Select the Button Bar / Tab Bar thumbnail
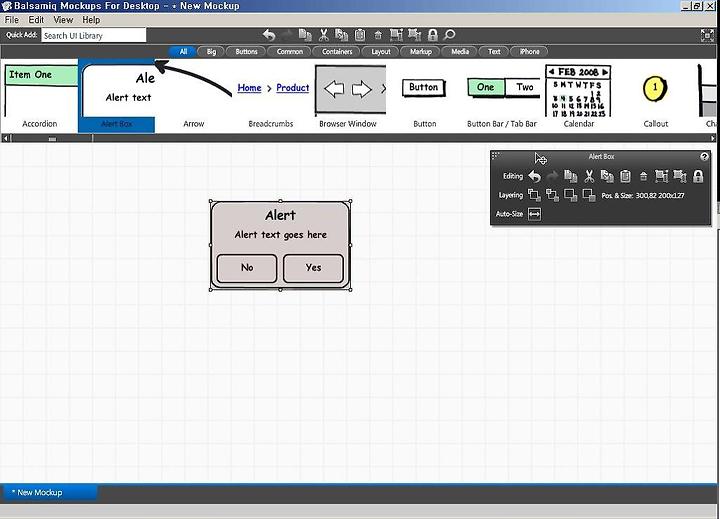The image size is (720, 519). [502, 96]
